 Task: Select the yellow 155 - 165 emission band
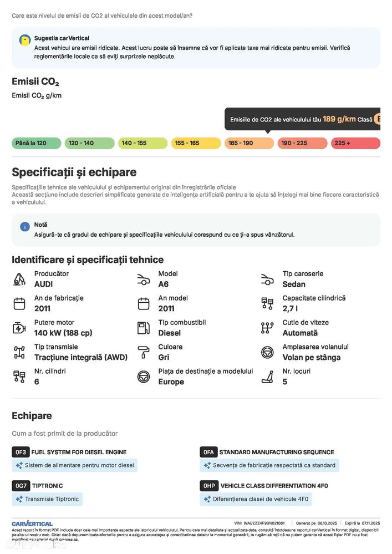click(196, 143)
